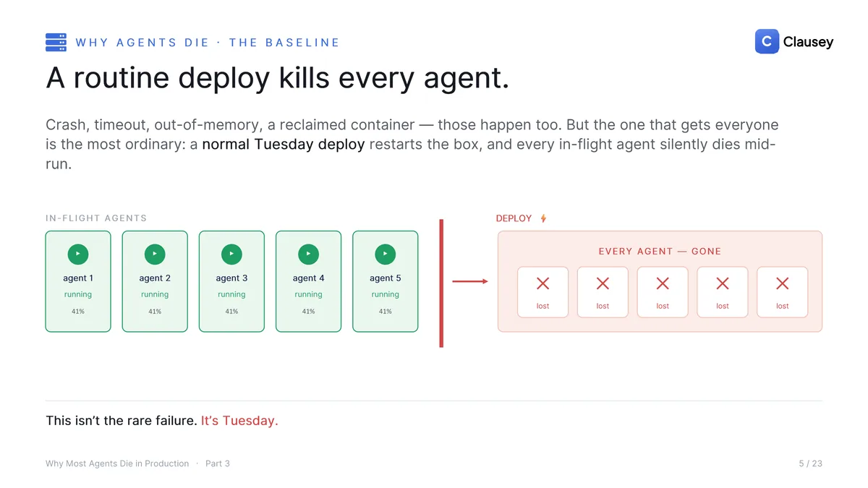This screenshot has width=868, height=488.
Task: Click 'This isn't the rare failure.' text
Action: (x=122, y=421)
